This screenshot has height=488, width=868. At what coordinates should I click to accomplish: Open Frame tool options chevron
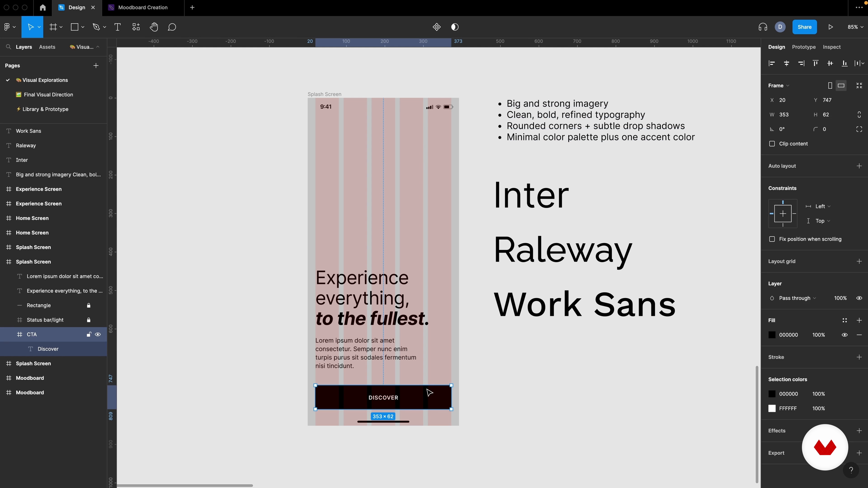(x=61, y=27)
